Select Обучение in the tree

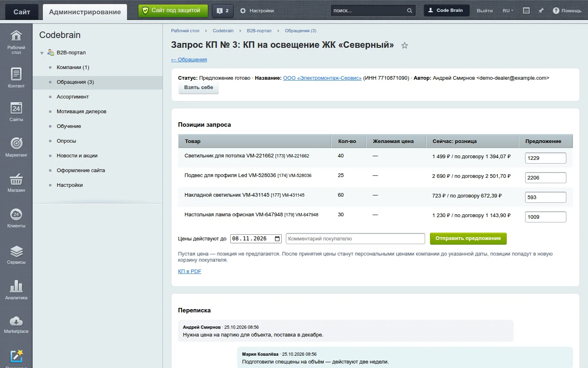tap(69, 126)
